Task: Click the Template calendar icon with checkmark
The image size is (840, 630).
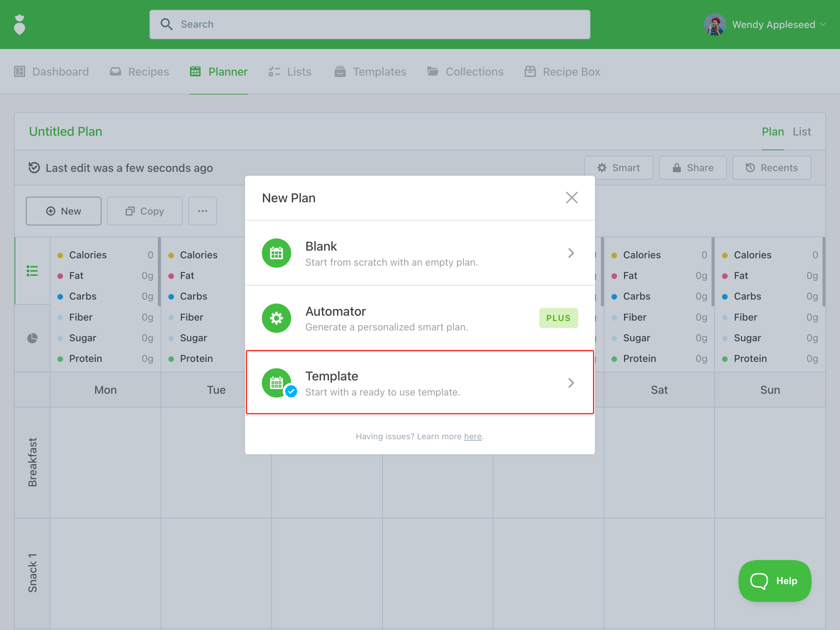Action: [278, 383]
